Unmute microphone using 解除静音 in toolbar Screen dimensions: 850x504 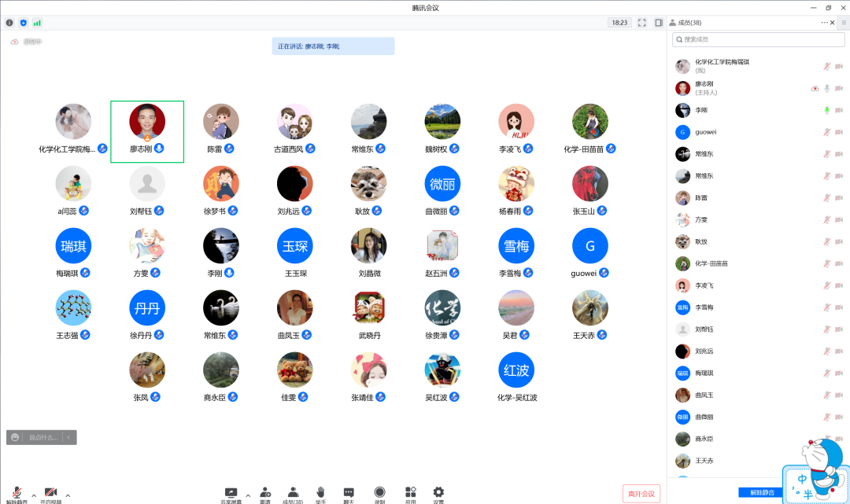click(x=17, y=493)
